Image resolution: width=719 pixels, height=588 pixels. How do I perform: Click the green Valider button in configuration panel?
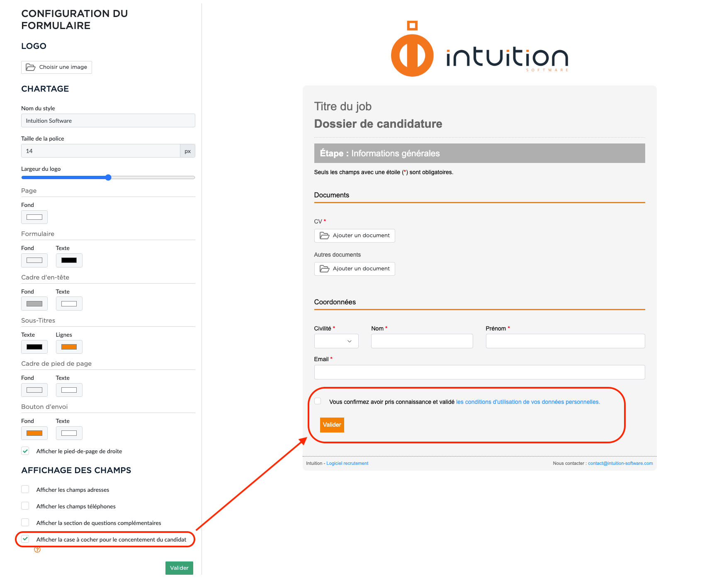[x=179, y=568]
